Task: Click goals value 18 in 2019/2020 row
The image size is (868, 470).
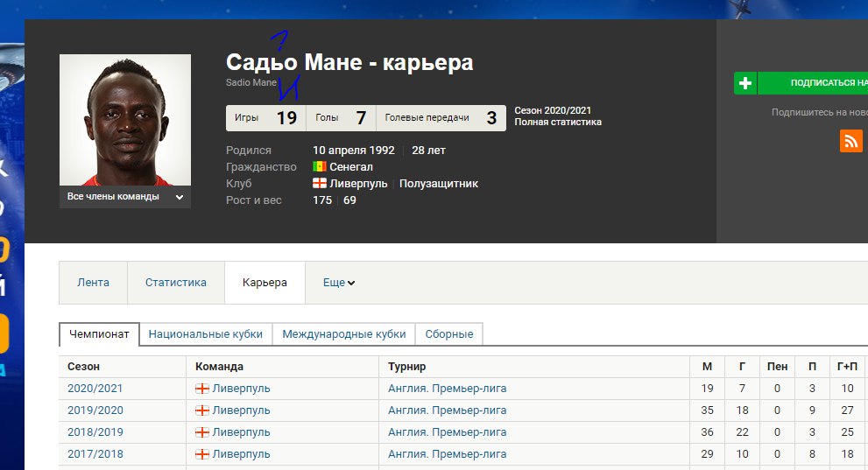Action: pos(743,410)
